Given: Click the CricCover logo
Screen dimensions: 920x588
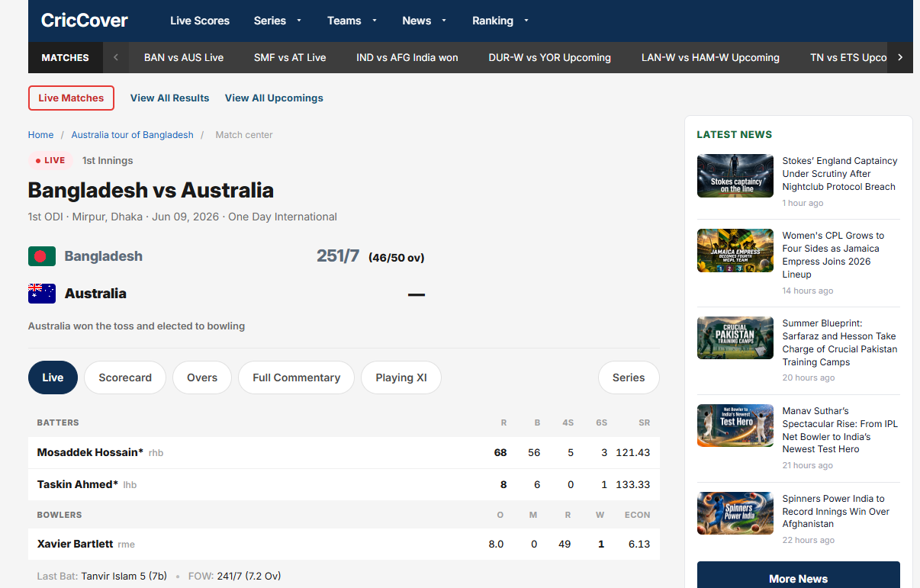Looking at the screenshot, I should point(85,21).
